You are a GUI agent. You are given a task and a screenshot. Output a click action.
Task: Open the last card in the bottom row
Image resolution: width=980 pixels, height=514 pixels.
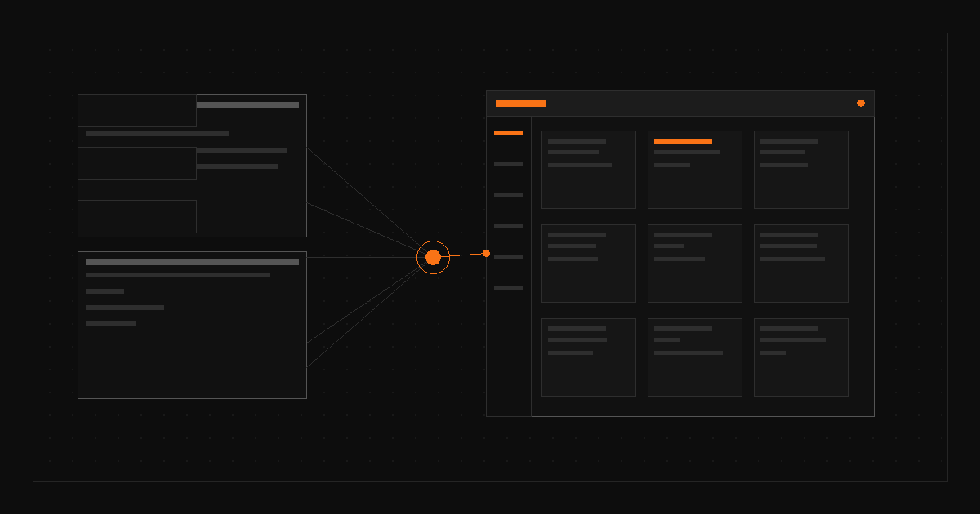(x=801, y=357)
